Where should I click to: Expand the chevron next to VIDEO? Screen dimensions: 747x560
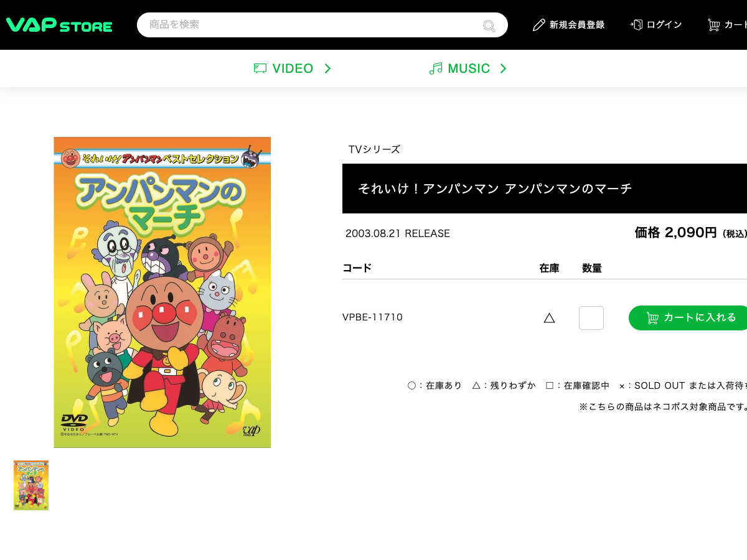[327, 68]
